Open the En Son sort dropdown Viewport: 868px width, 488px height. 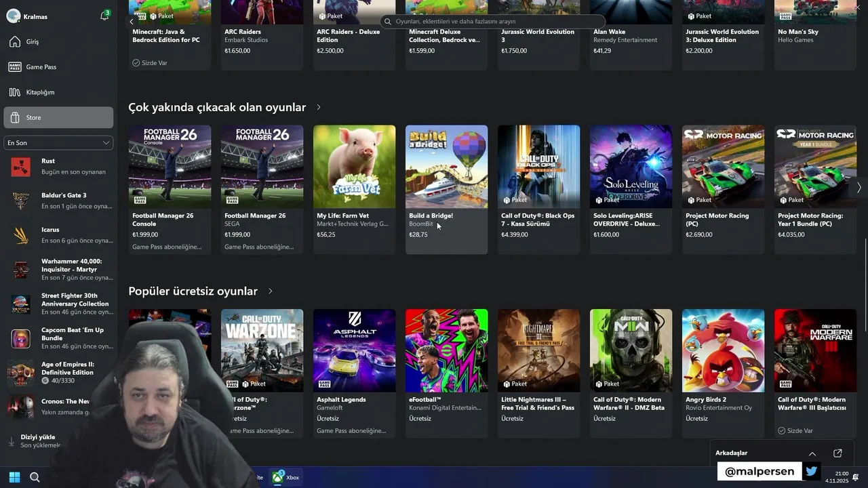pos(58,143)
